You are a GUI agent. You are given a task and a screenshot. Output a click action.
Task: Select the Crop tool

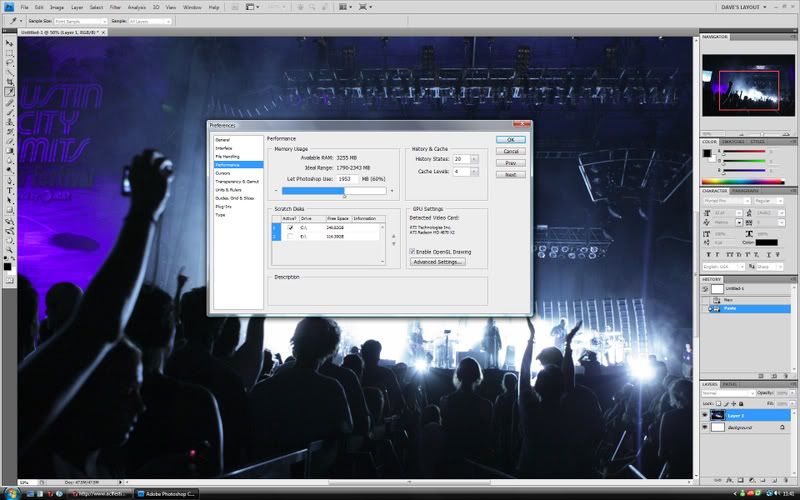(x=10, y=82)
